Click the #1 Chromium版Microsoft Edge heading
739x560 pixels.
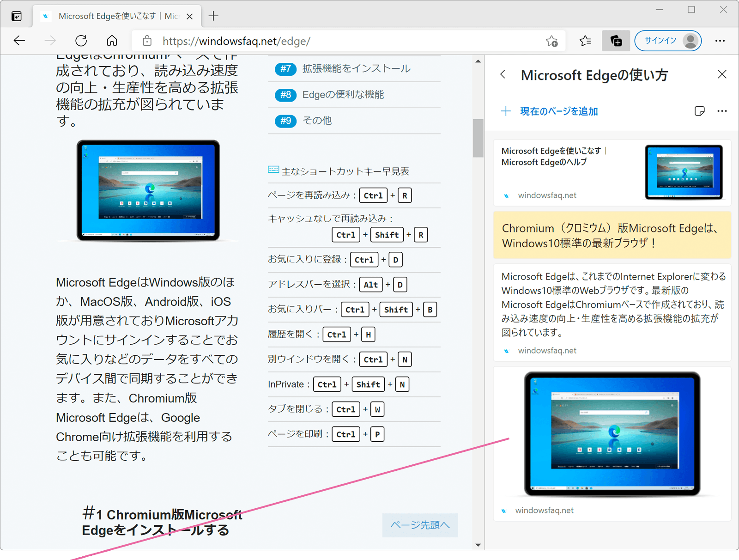162,522
